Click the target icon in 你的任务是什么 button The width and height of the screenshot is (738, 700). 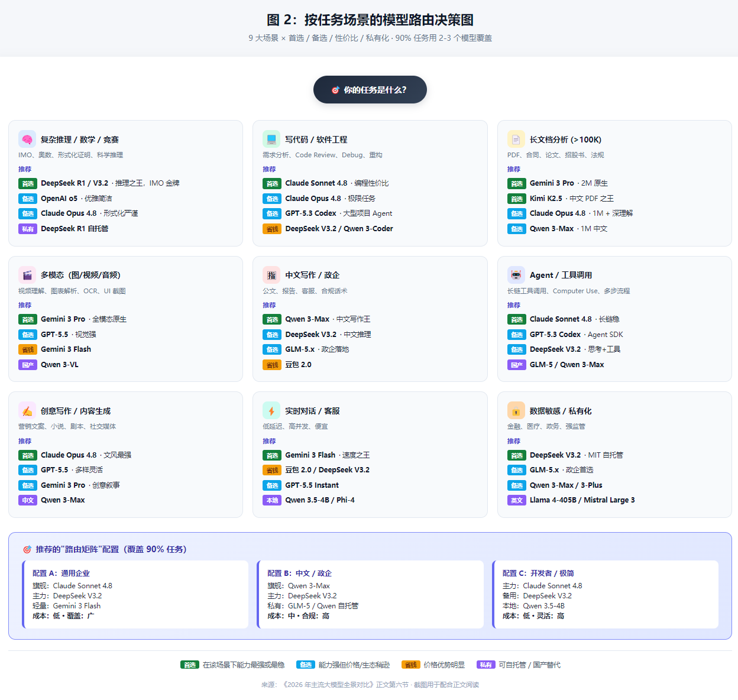tap(335, 90)
